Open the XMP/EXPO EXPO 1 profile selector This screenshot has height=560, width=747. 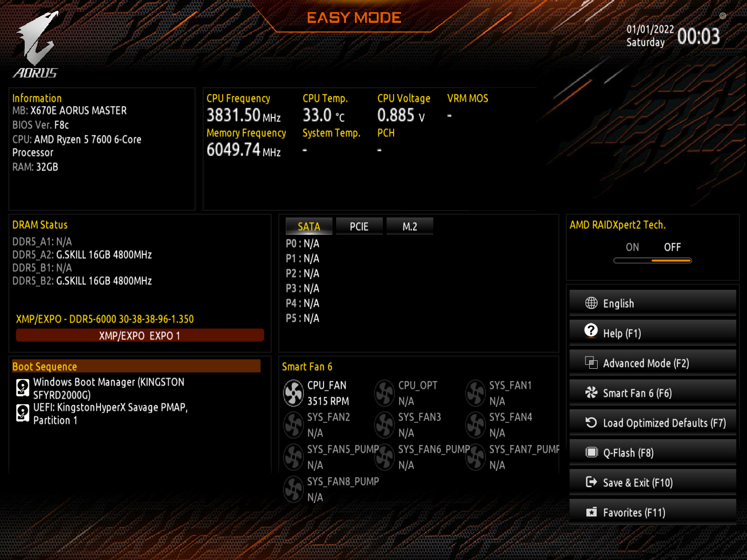[x=140, y=336]
